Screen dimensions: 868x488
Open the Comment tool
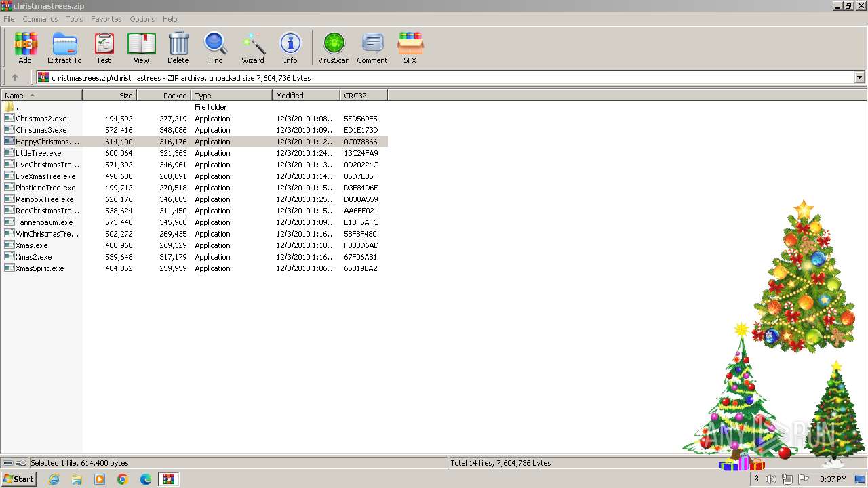[372, 47]
